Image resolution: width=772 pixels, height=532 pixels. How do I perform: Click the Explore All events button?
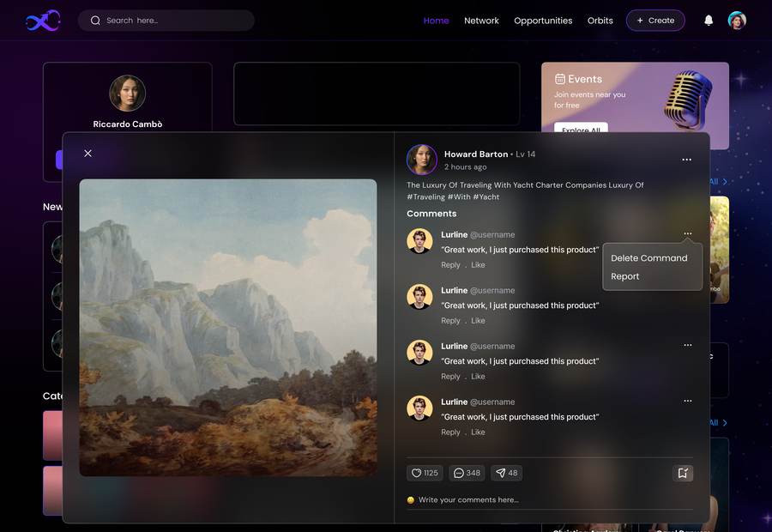(x=581, y=128)
